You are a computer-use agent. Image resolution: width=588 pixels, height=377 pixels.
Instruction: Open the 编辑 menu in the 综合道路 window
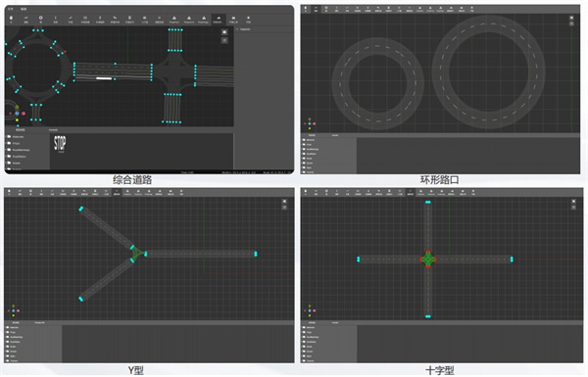pos(24,9)
